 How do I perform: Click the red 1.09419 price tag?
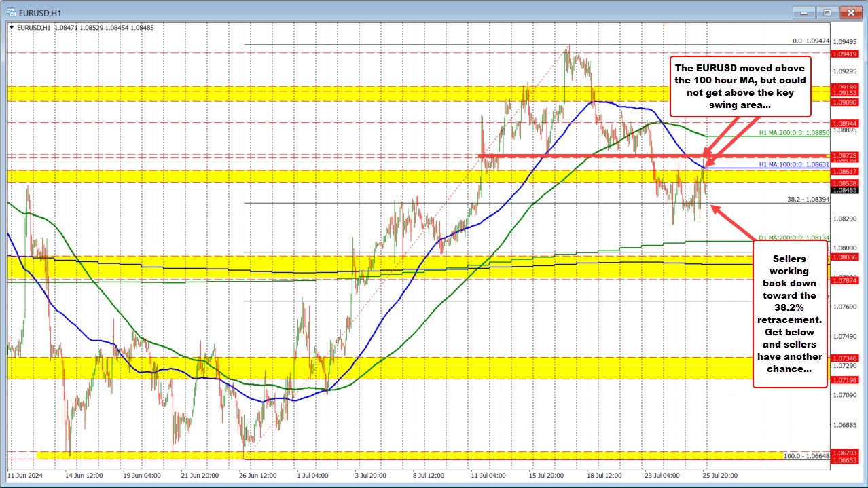[844, 53]
